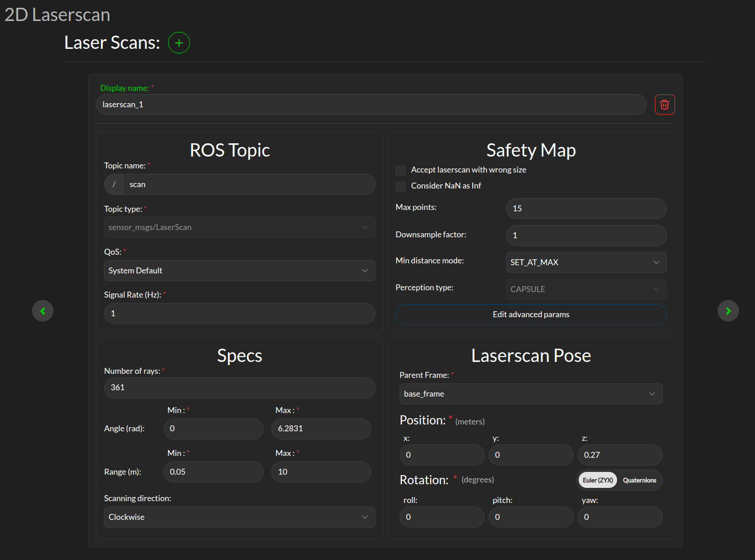Open the Topic type dropdown

point(239,227)
